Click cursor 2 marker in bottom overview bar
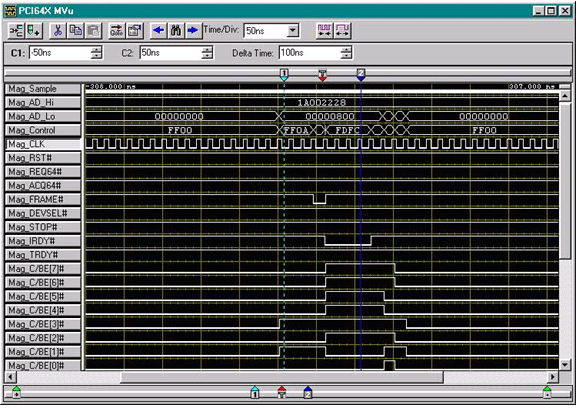The height and width of the screenshot is (410, 581). coord(308,393)
